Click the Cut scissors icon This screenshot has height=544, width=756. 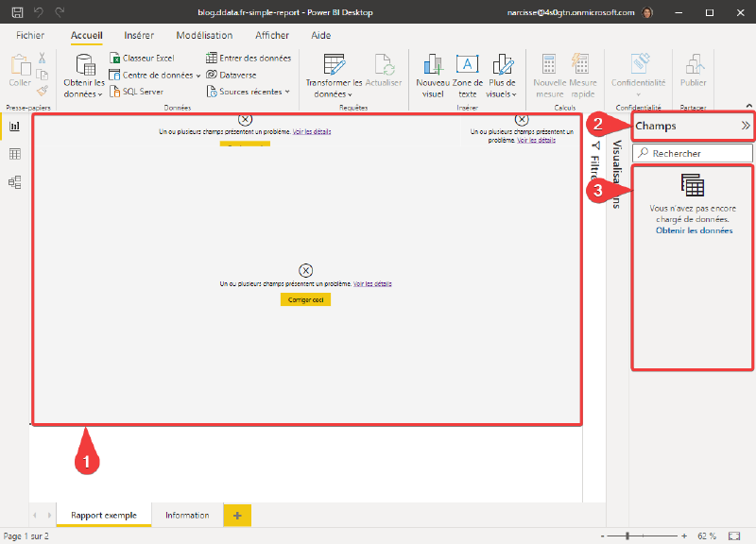coord(43,59)
